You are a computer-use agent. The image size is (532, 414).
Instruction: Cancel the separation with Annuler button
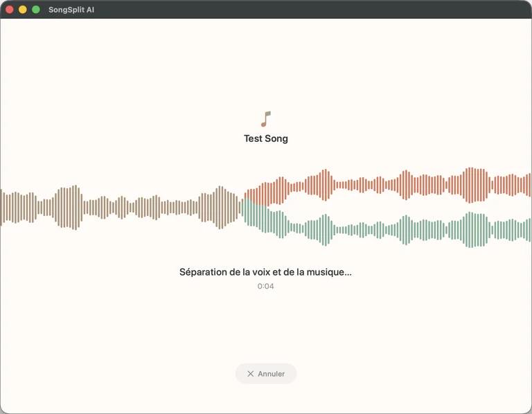(x=266, y=374)
